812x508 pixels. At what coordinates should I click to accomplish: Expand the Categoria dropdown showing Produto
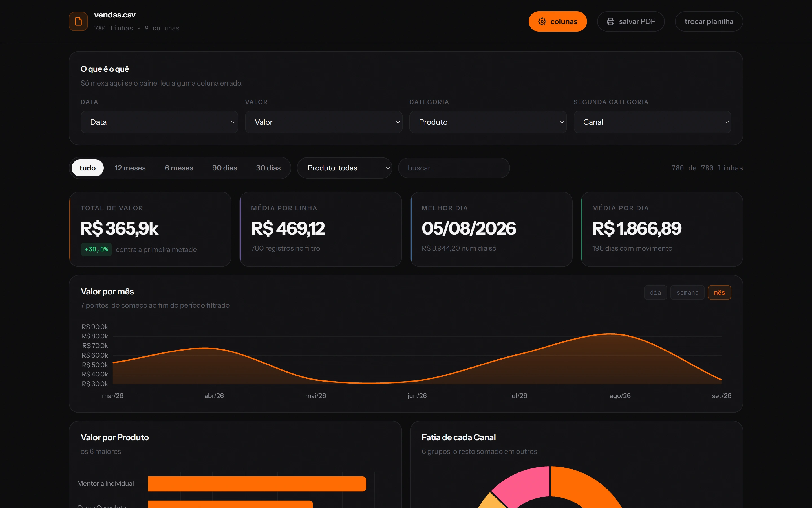(488, 122)
